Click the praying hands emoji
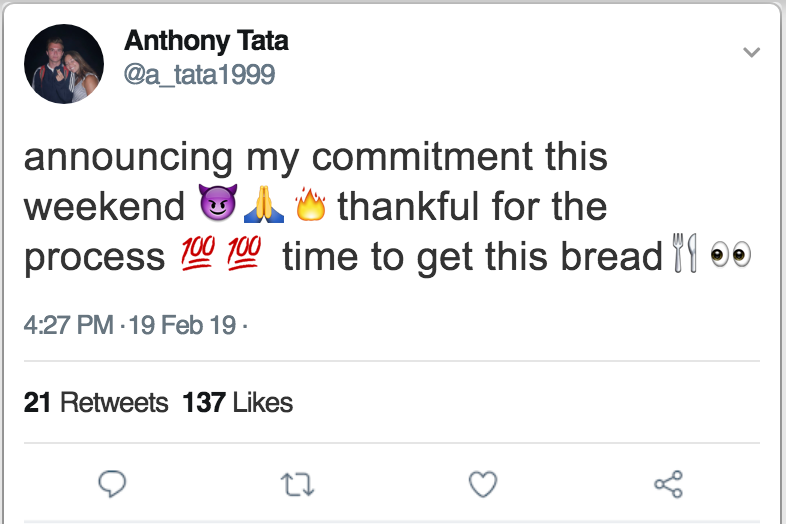The height and width of the screenshot is (524, 786). pyautogui.click(x=264, y=204)
